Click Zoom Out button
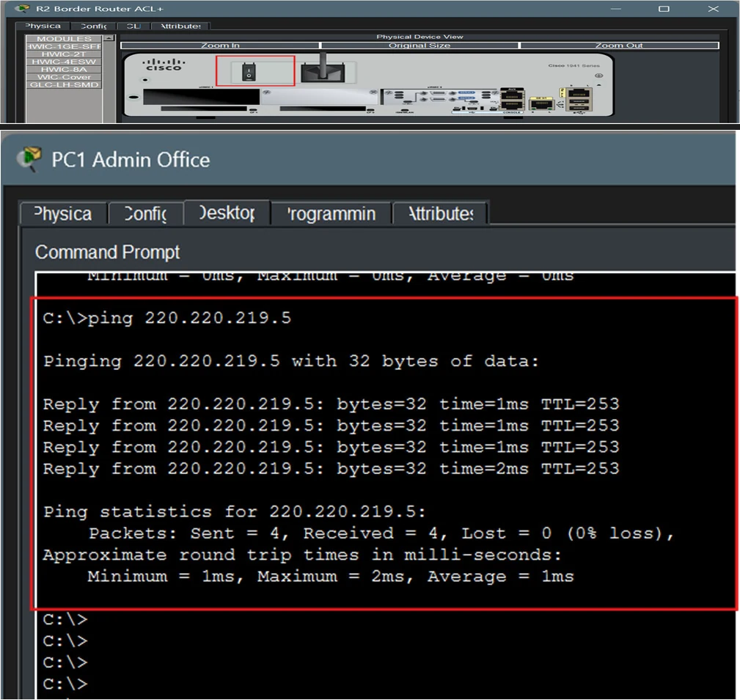740x700 pixels. point(619,45)
